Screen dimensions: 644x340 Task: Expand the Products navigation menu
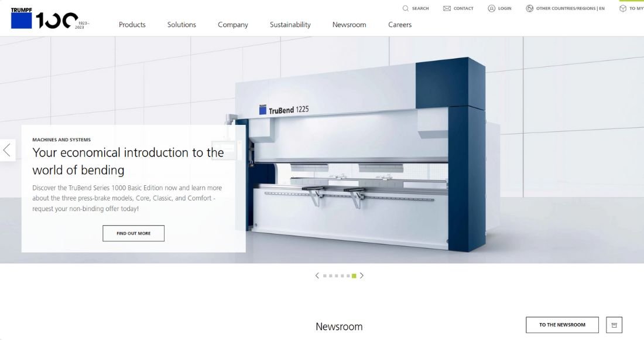(x=132, y=25)
